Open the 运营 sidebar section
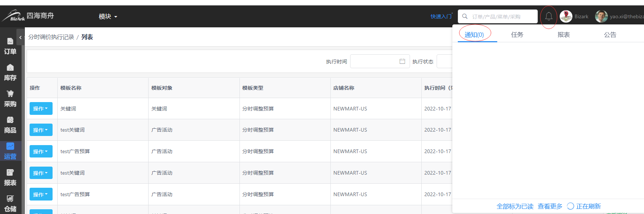Screen dimensions: 644x214 (10, 151)
